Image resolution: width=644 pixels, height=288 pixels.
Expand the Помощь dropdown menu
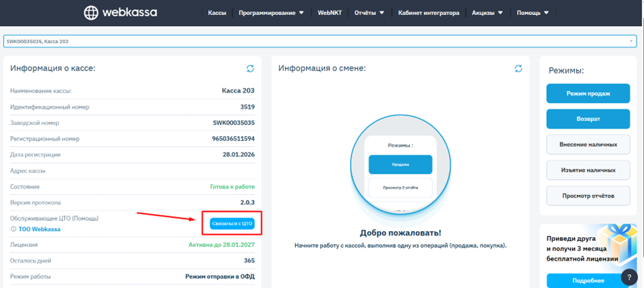pyautogui.click(x=533, y=13)
